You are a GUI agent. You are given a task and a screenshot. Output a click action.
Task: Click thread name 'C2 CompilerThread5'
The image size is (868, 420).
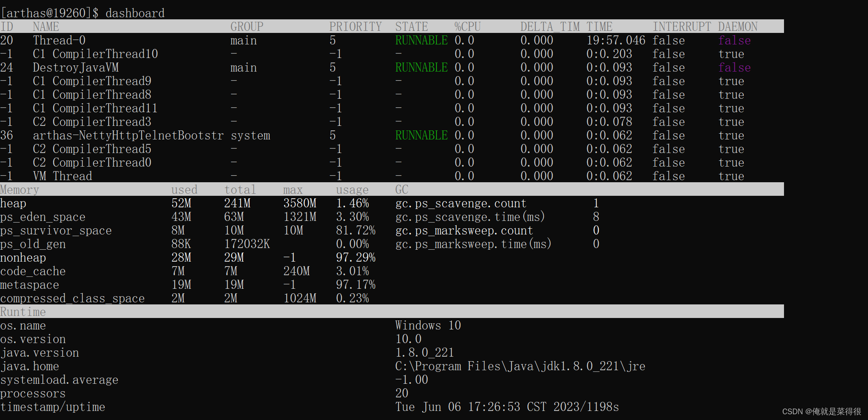92,149
